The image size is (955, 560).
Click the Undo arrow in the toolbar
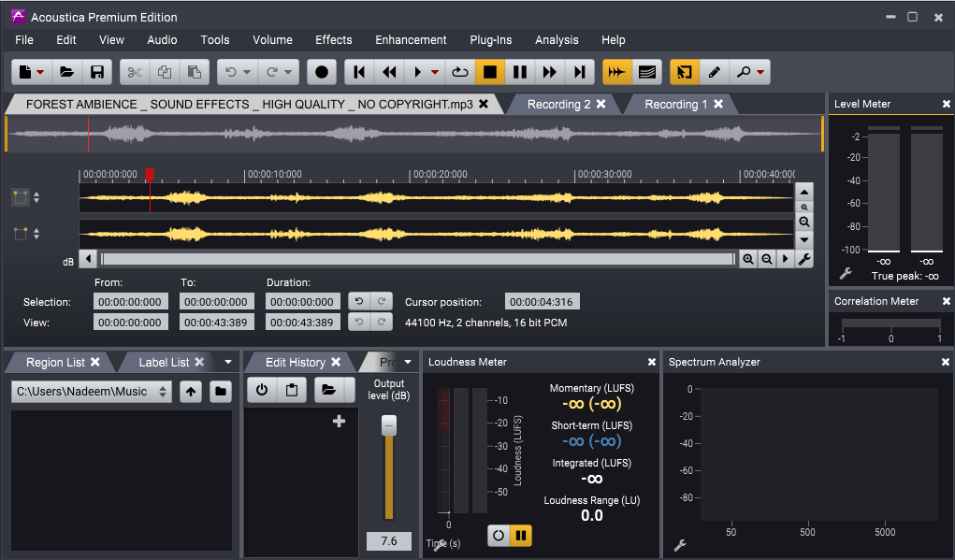click(231, 72)
